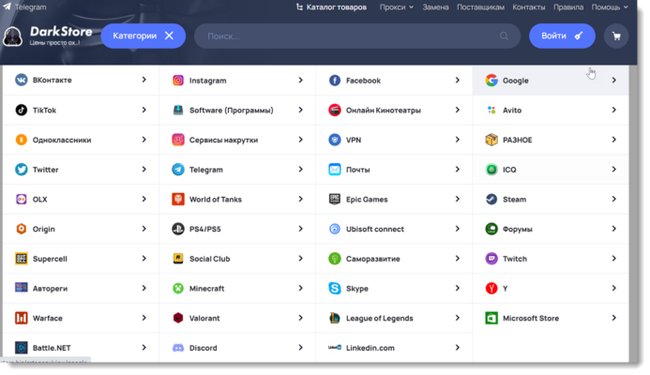Open the shopping cart icon
The image size is (650, 375).
(616, 36)
